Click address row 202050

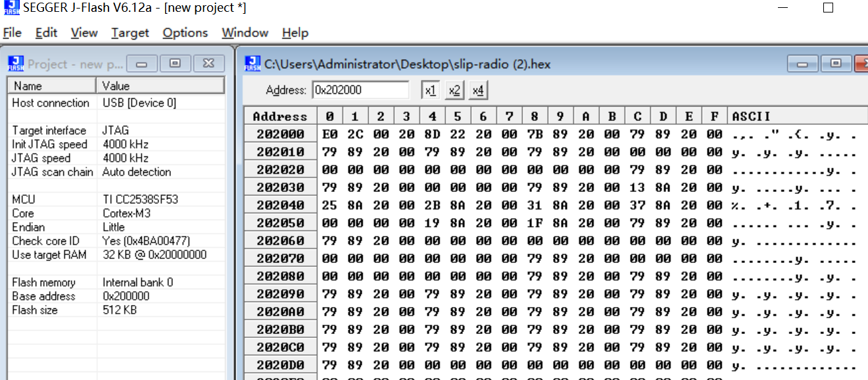click(280, 223)
